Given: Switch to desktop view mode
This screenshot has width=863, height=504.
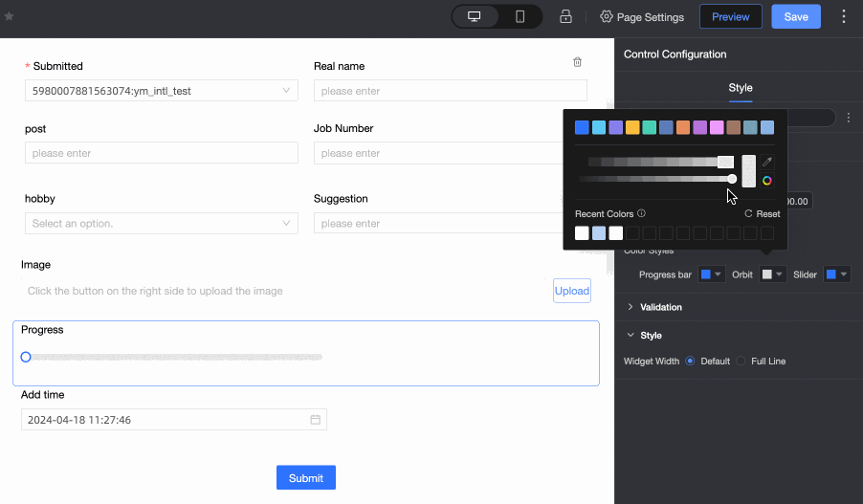Looking at the screenshot, I should coord(475,16).
